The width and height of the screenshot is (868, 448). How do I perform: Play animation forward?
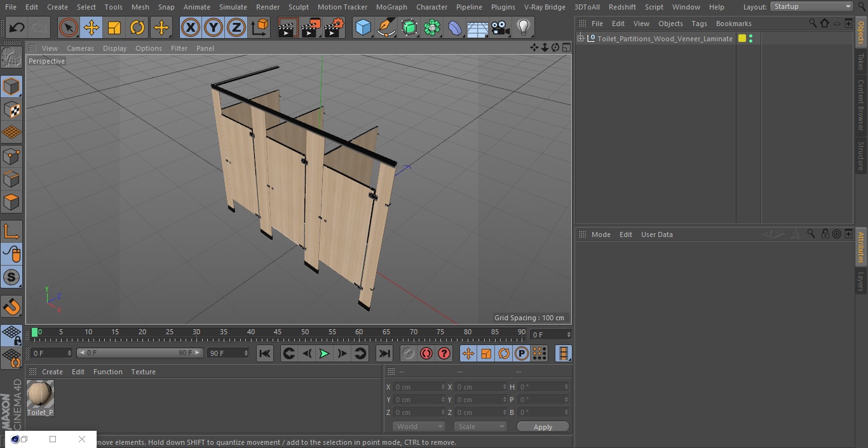[324, 353]
